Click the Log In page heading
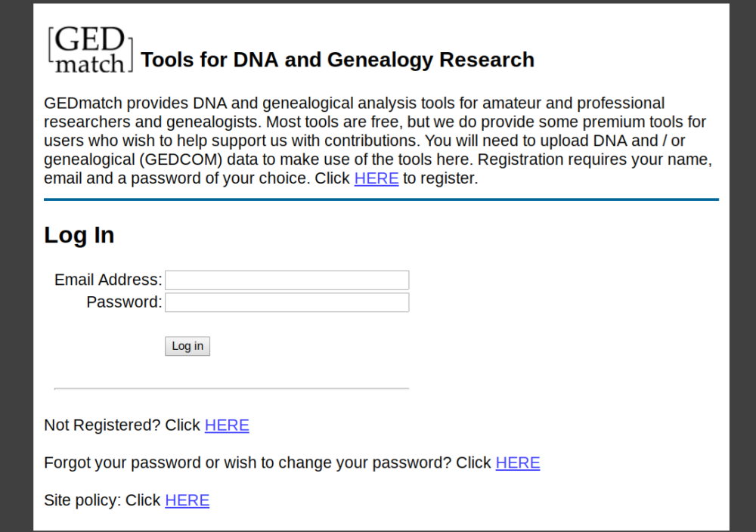Image resolution: width=756 pixels, height=532 pixels. pyautogui.click(x=79, y=235)
